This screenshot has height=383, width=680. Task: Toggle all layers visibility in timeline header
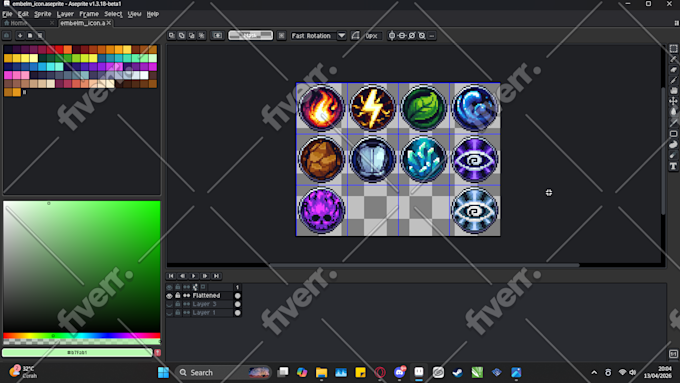tap(170, 287)
